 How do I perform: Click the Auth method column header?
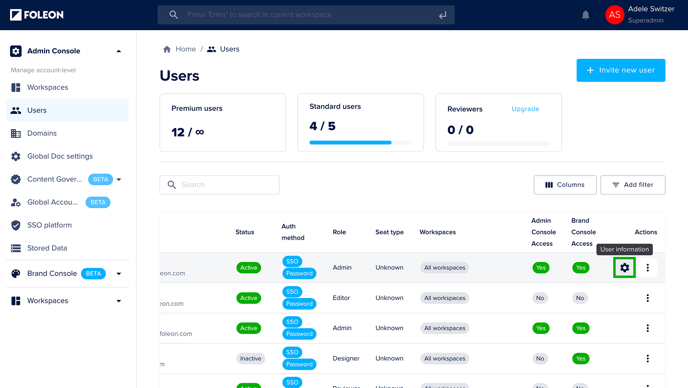click(293, 232)
